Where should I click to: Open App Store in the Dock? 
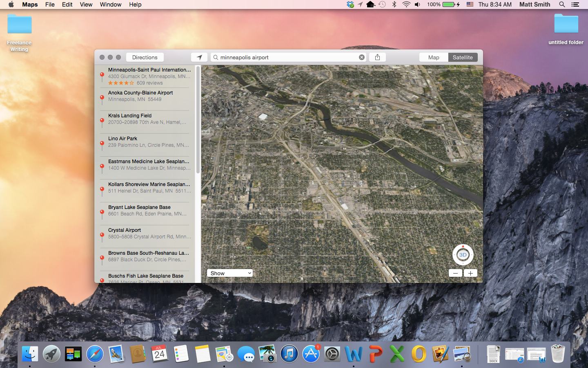tap(311, 354)
